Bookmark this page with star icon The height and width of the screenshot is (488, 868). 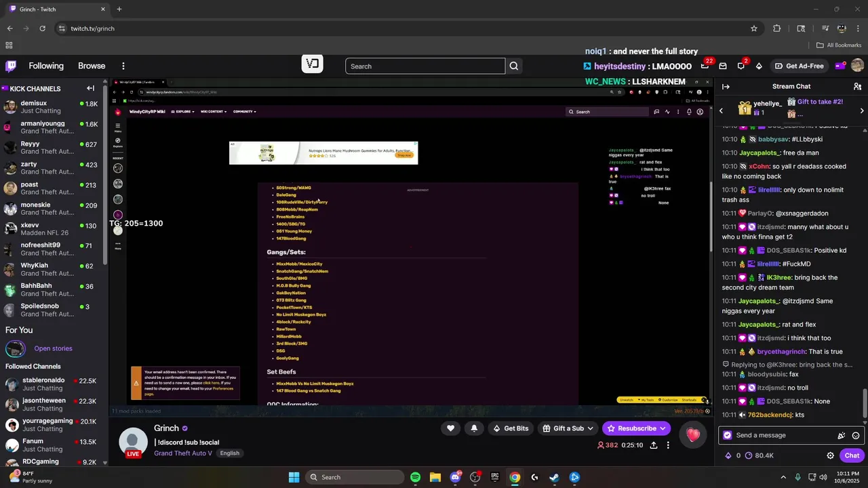(x=753, y=28)
